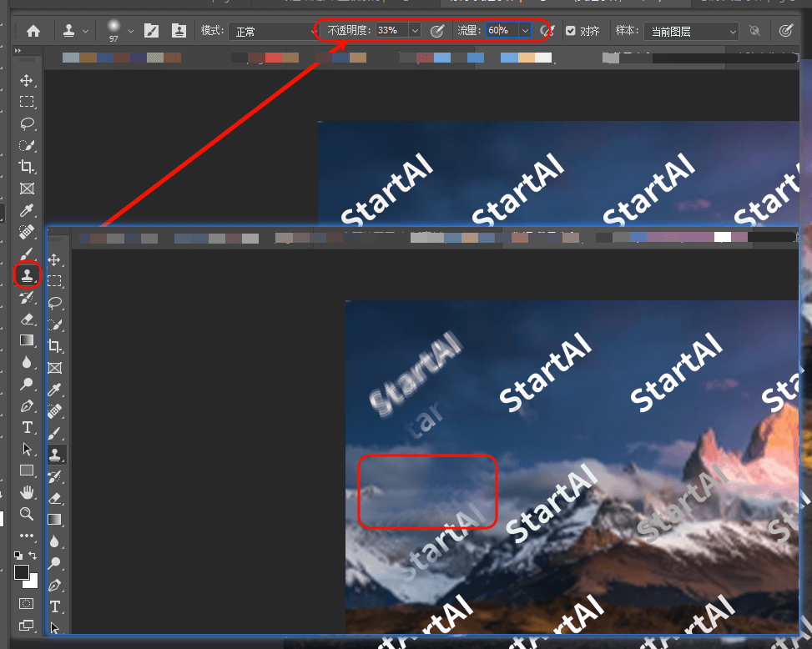Viewport: 812px width, 649px height.
Task: Open the Clone Source panel icon
Action: [179, 31]
